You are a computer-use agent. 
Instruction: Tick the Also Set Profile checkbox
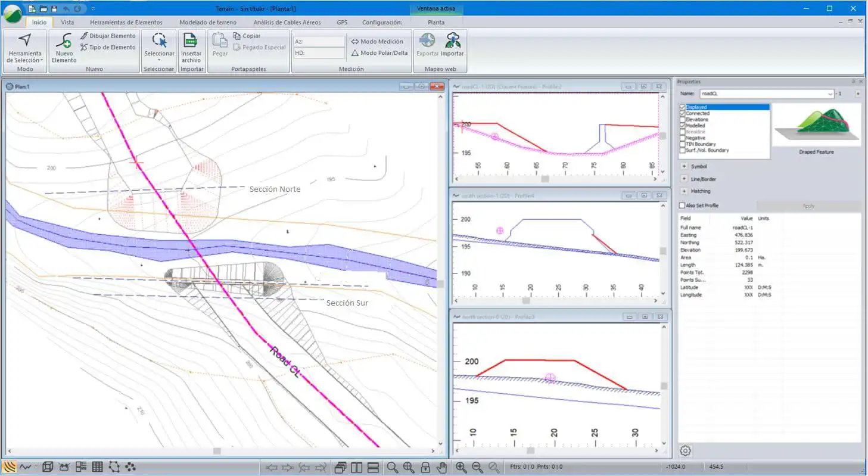[683, 206]
